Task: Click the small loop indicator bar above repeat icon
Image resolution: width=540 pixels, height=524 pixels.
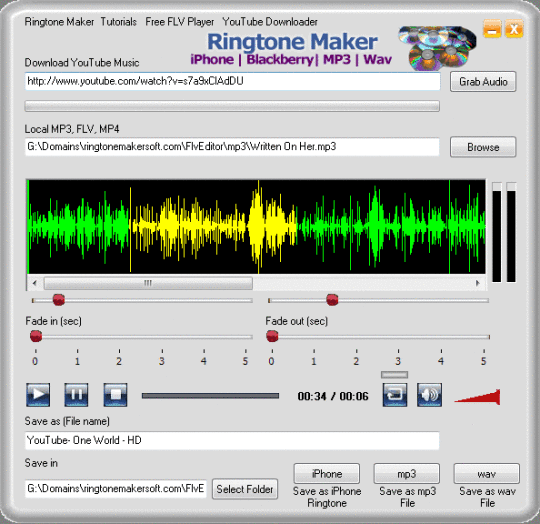Action: pos(395,375)
